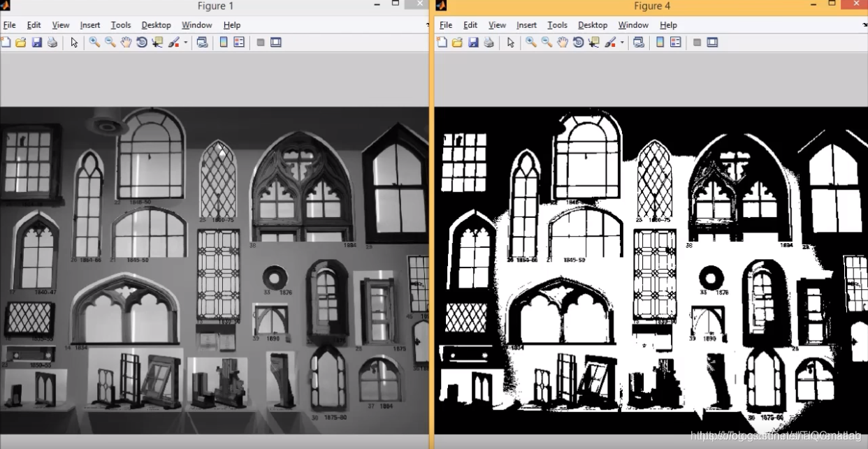Click New Figure icon in Figure 1

(x=6, y=43)
